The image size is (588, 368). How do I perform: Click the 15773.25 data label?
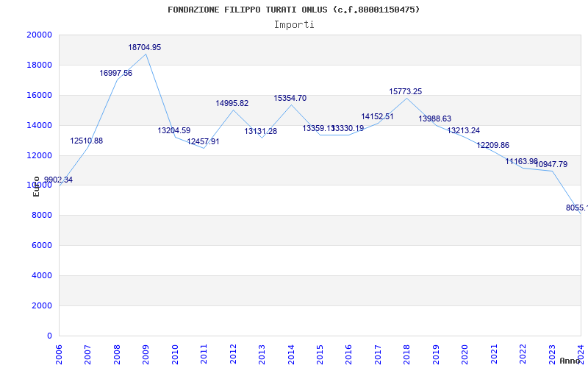pyautogui.click(x=406, y=91)
